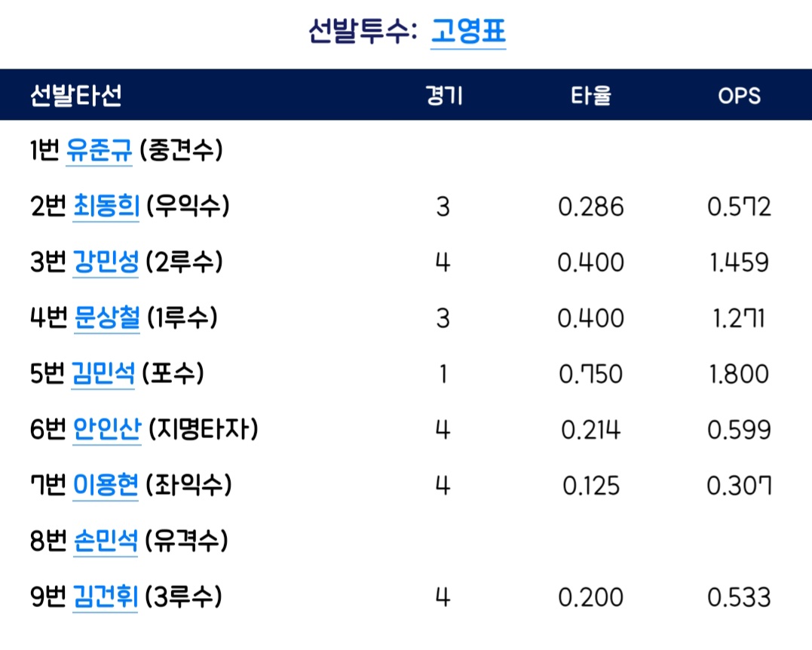Screen dimensions: 812x650
Task: Open player 최동희 profile link
Action: [106, 207]
